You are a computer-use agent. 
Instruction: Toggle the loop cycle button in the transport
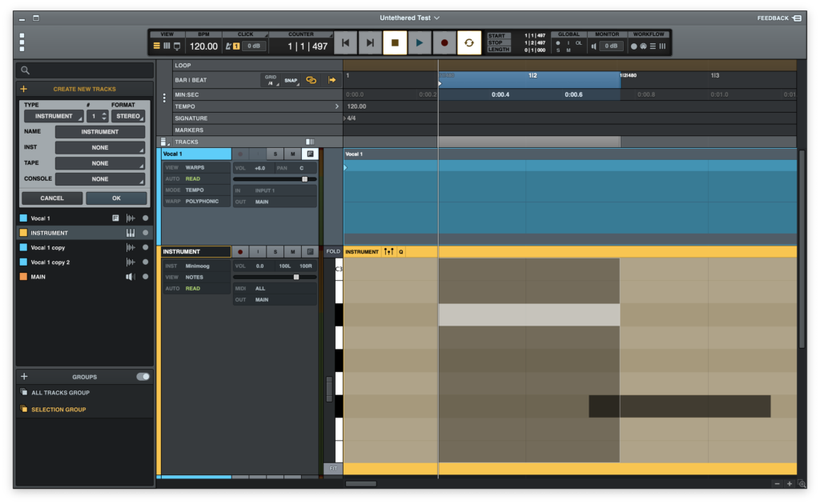(x=469, y=42)
